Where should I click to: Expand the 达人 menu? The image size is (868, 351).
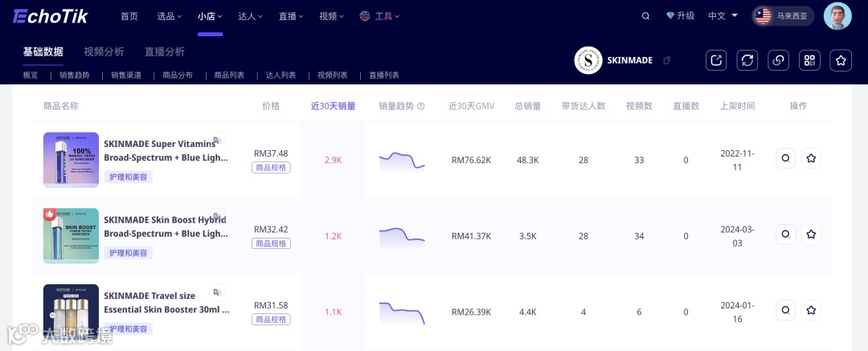coord(250,16)
